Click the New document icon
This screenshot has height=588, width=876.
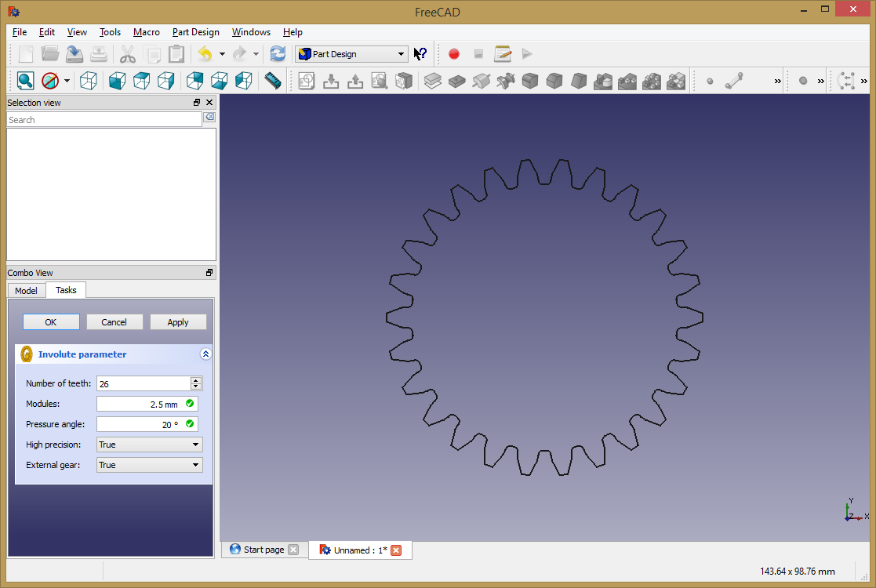coord(26,54)
